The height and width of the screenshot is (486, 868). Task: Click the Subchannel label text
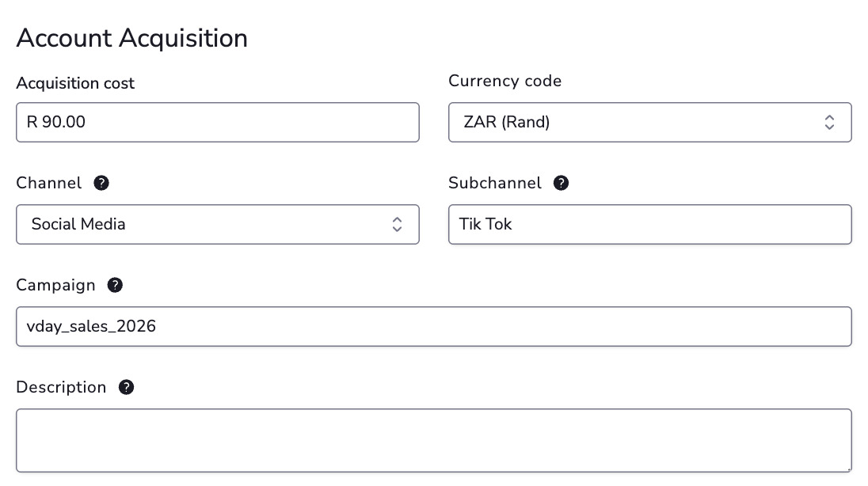coord(495,183)
